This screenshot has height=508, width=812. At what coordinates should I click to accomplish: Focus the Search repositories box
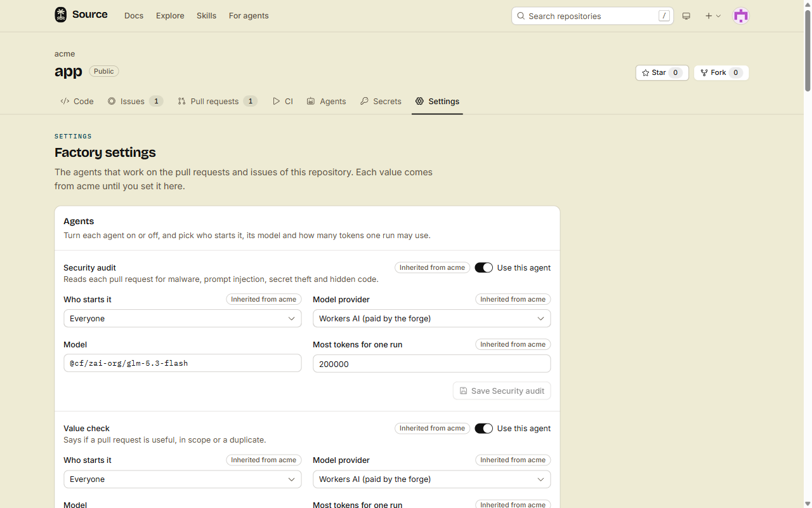[593, 16]
